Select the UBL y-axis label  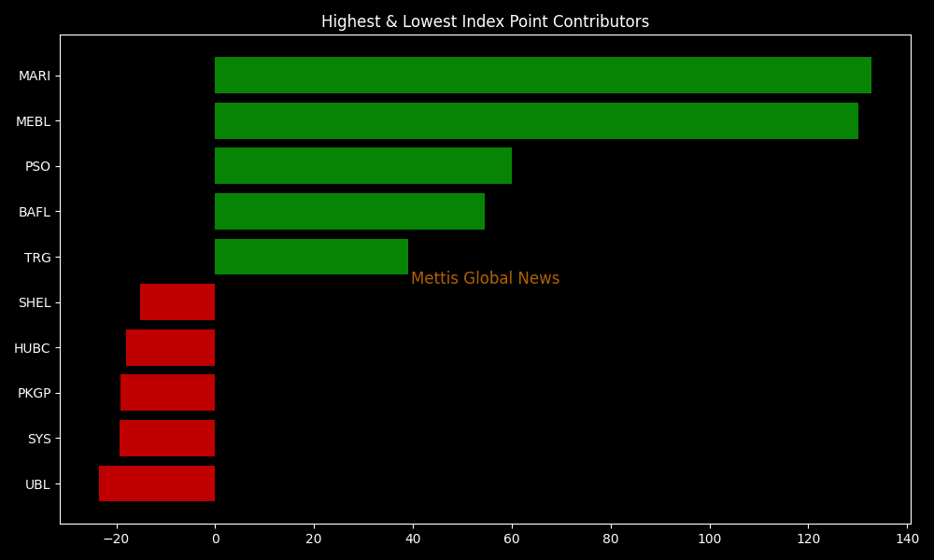point(37,484)
